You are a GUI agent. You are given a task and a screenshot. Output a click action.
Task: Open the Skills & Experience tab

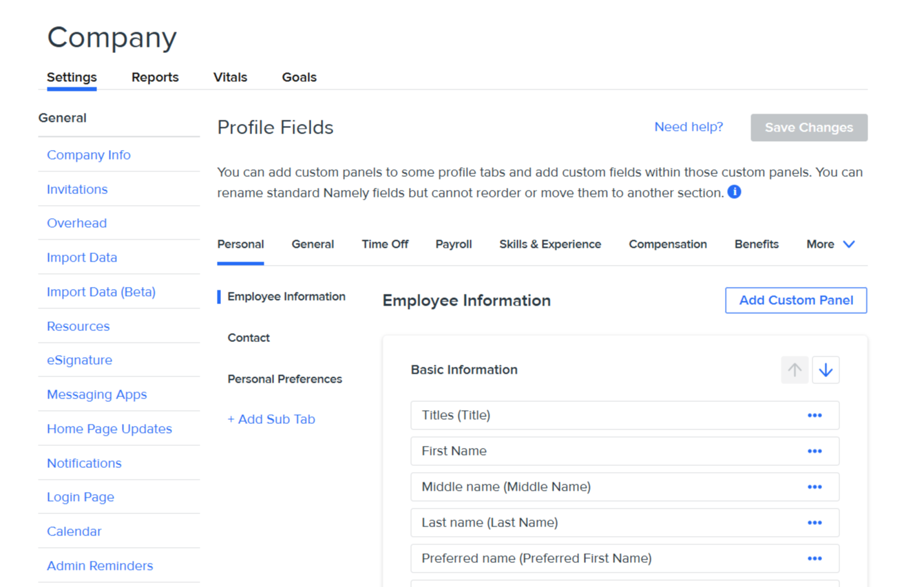pos(549,244)
